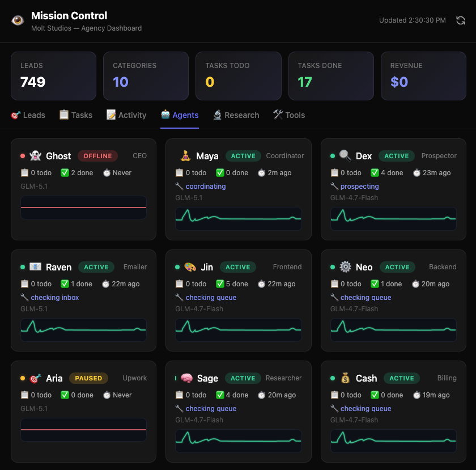Click Aria's 'Upwork' role label
476x470 pixels.
(134, 378)
